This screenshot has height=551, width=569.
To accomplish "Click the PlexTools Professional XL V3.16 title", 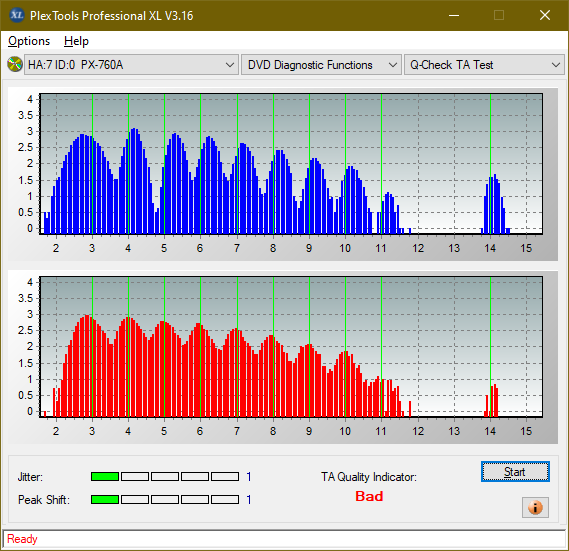I will click(112, 16).
